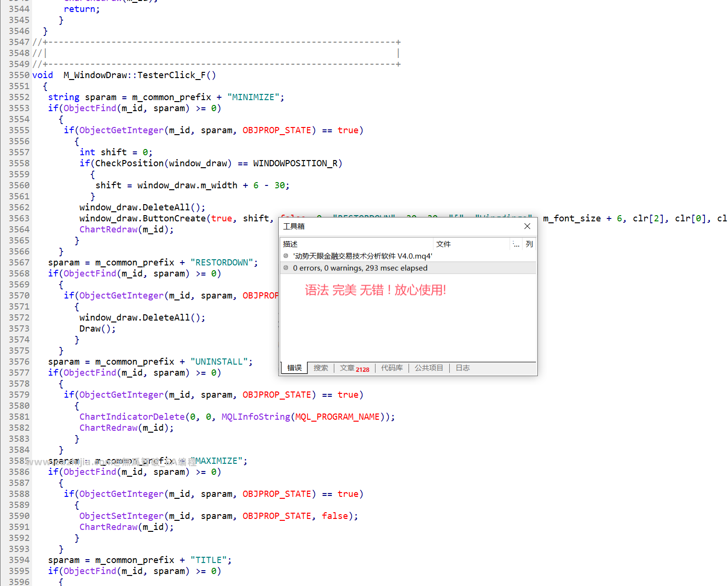Sort by the 描述 column header

tap(356, 244)
